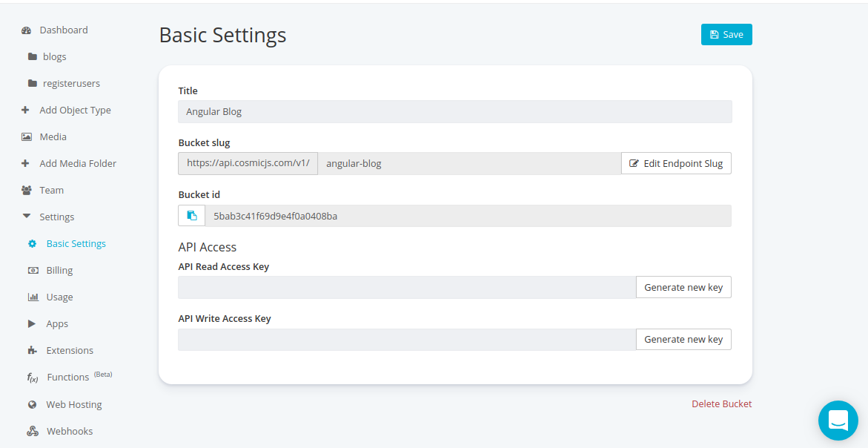Click the Extensions puzzle icon

point(33,351)
